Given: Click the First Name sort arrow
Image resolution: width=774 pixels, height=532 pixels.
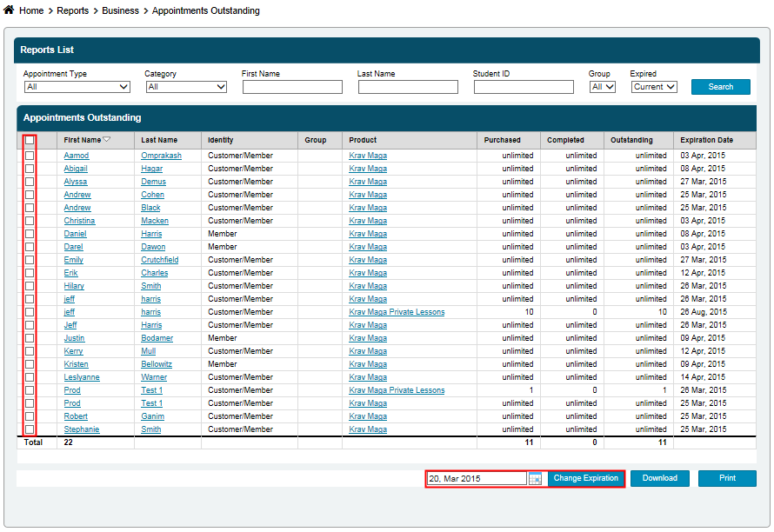Looking at the screenshot, I should coord(107,140).
